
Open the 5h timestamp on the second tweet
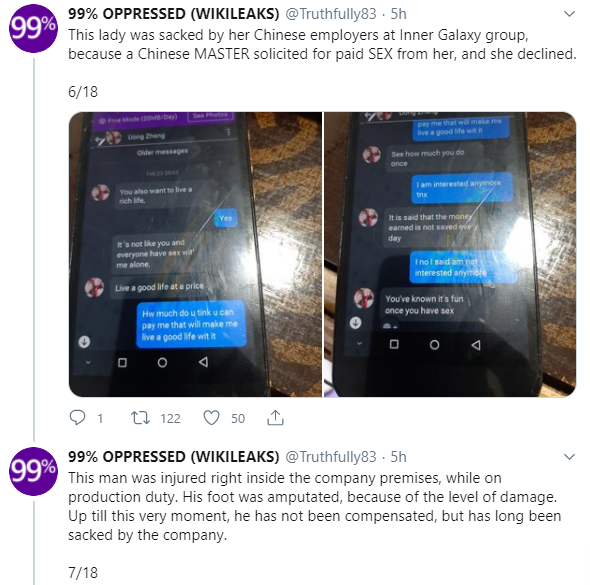pos(398,457)
